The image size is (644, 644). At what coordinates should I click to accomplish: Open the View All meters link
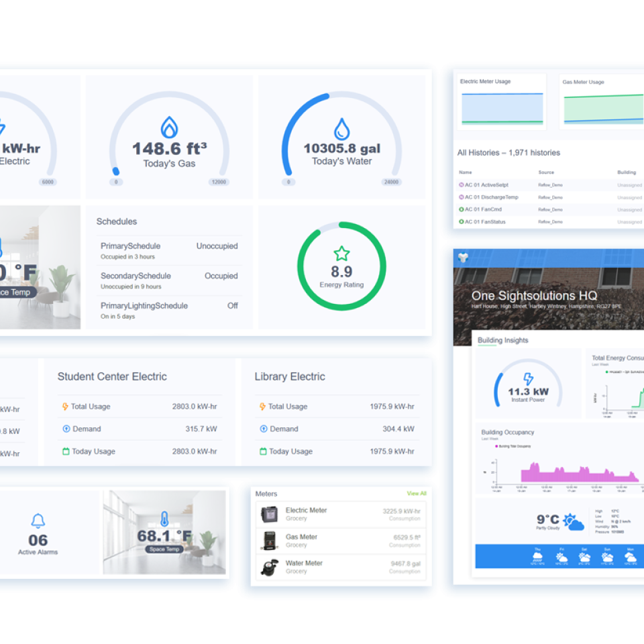[x=416, y=494]
